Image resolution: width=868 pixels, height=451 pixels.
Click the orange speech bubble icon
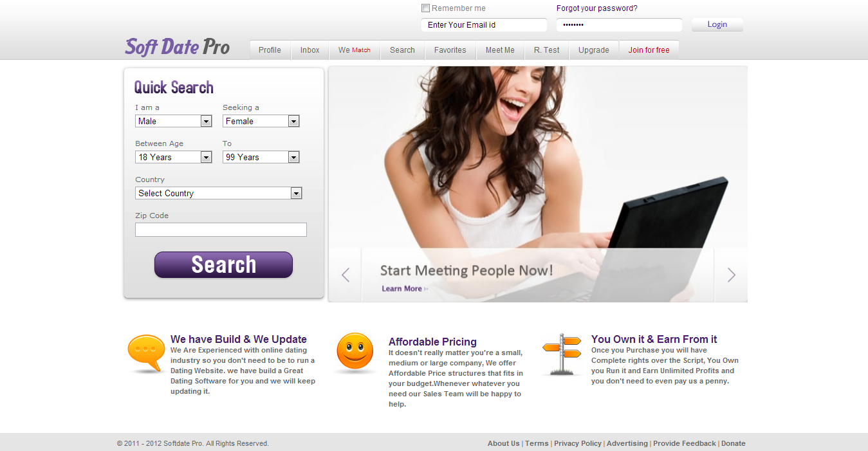pos(145,351)
